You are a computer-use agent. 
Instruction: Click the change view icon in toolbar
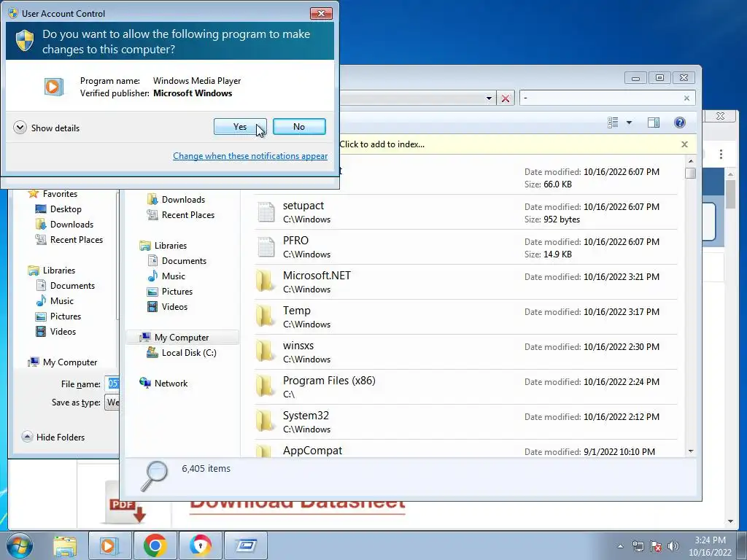coord(613,122)
